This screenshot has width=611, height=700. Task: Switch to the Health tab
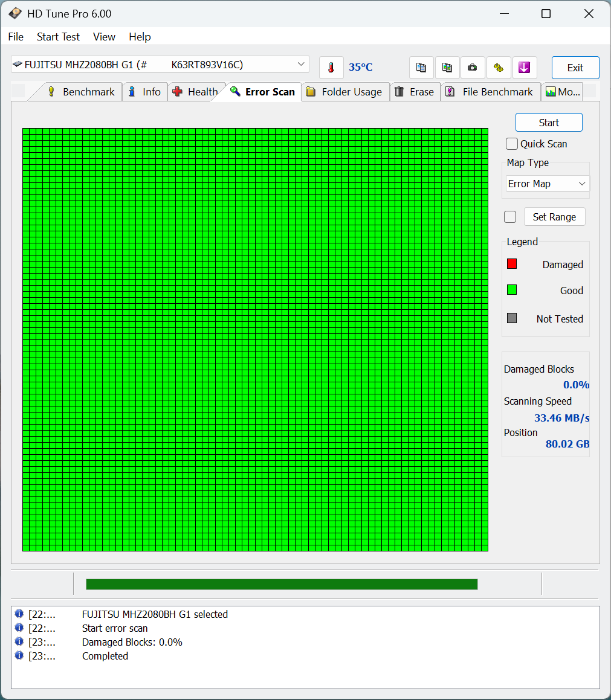[x=195, y=92]
